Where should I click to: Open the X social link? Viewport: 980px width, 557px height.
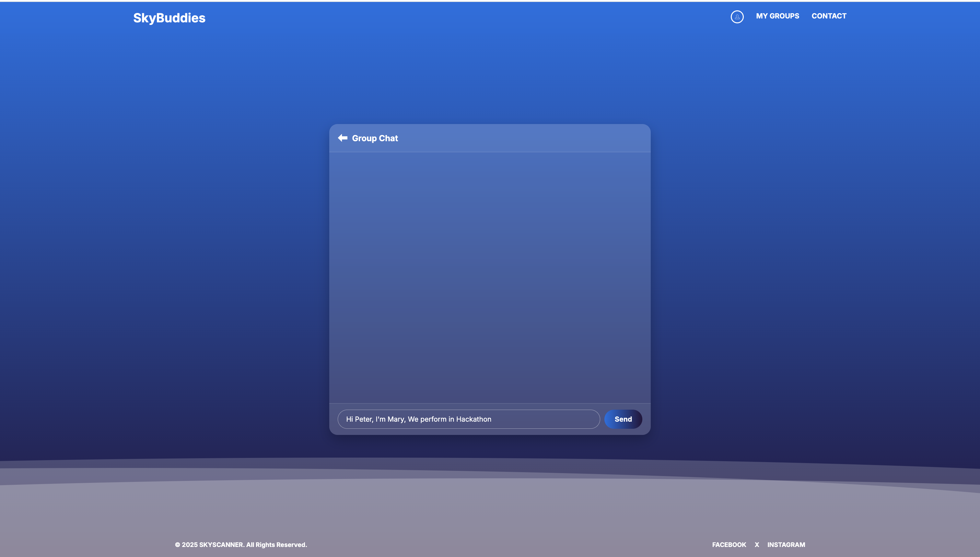[756, 544]
